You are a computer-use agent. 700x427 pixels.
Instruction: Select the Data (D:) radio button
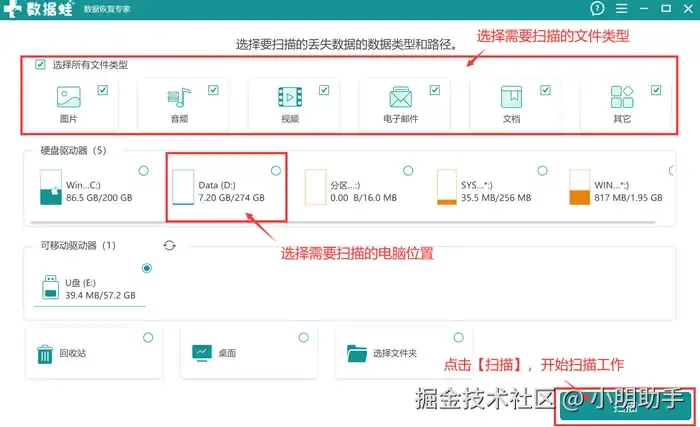click(276, 171)
